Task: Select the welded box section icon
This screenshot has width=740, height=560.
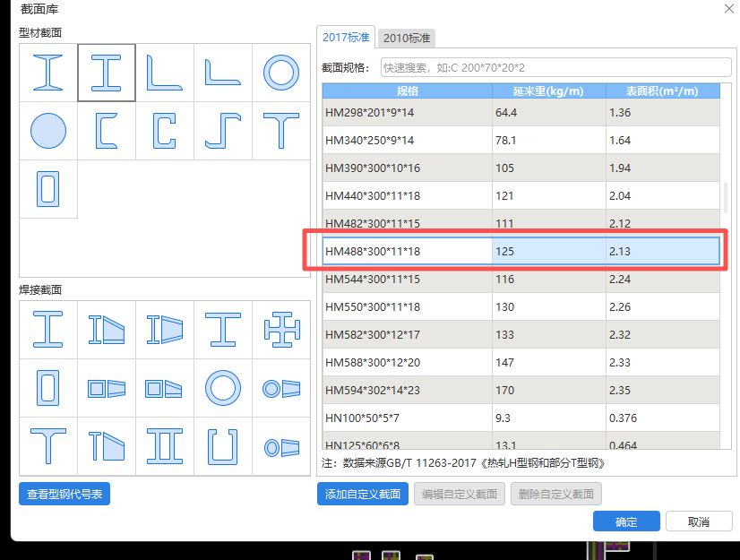Action: click(x=48, y=388)
